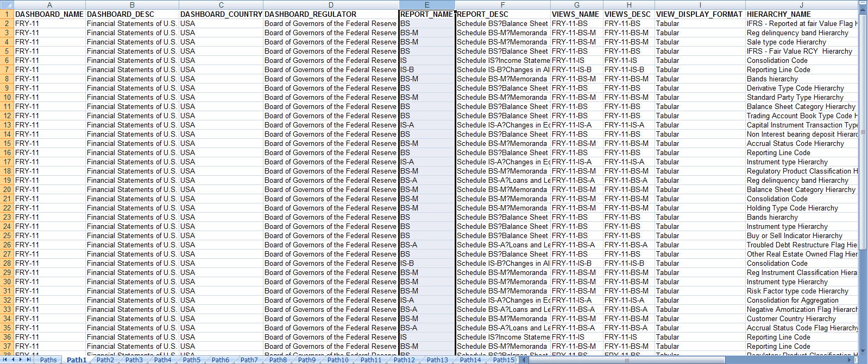Open the Path13 sheet tab

pyautogui.click(x=437, y=360)
